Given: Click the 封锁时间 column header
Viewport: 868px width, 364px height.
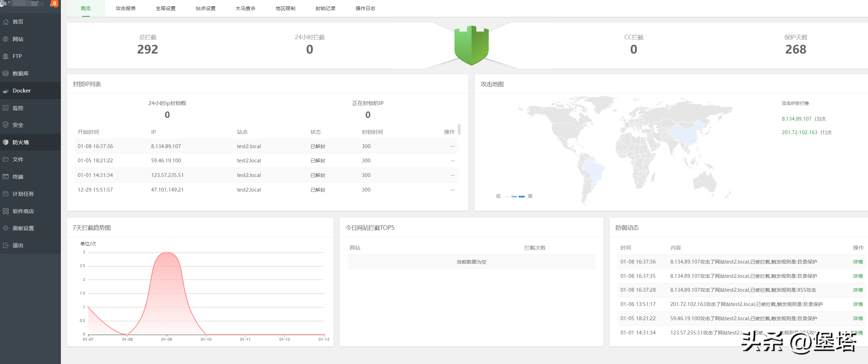Looking at the screenshot, I should point(372,132).
